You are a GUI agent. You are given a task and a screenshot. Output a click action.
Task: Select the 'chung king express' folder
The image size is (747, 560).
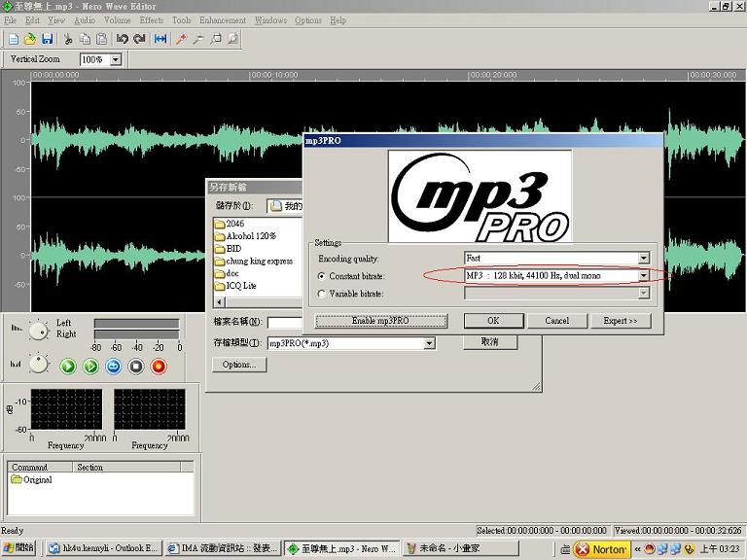[x=259, y=261]
